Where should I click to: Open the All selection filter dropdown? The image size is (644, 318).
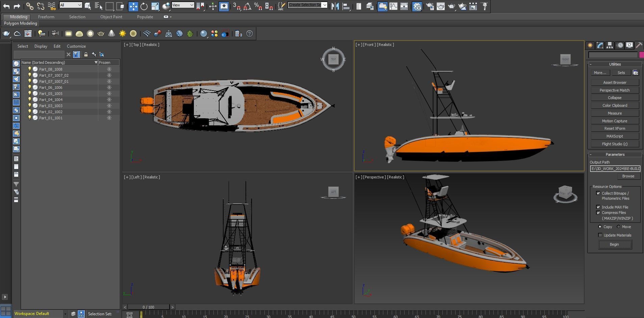(x=70, y=5)
